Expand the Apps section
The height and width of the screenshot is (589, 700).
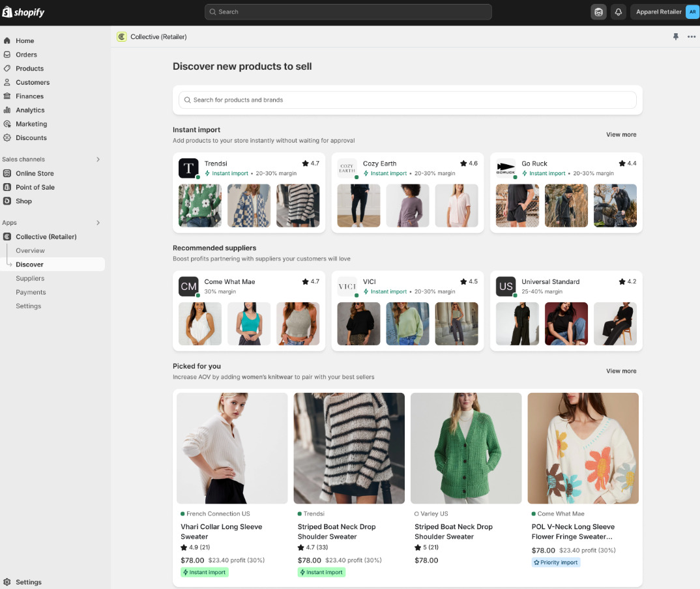(98, 222)
